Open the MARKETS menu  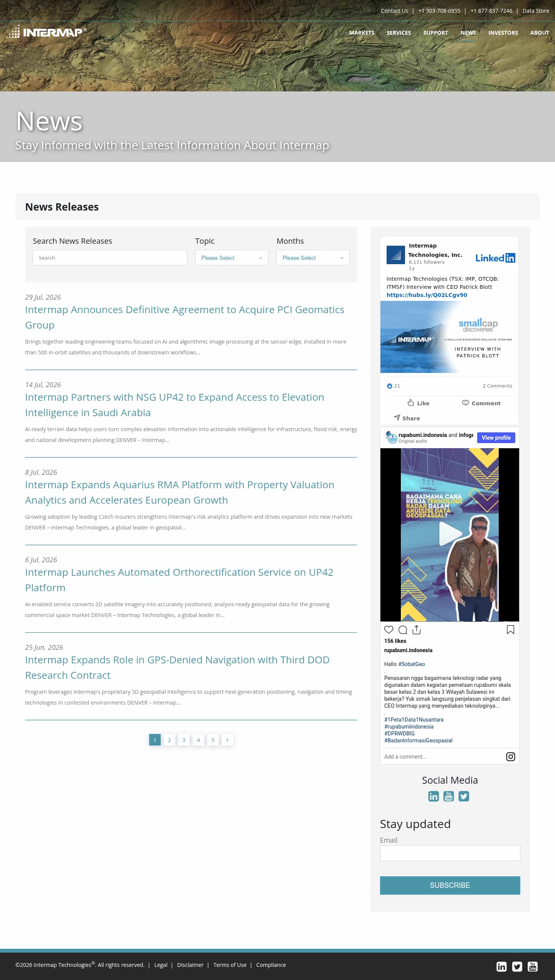click(x=362, y=33)
